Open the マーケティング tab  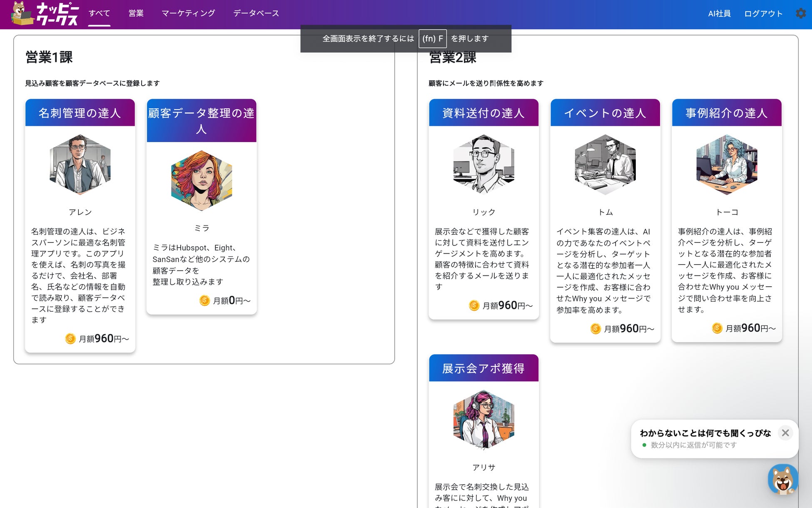click(x=188, y=13)
